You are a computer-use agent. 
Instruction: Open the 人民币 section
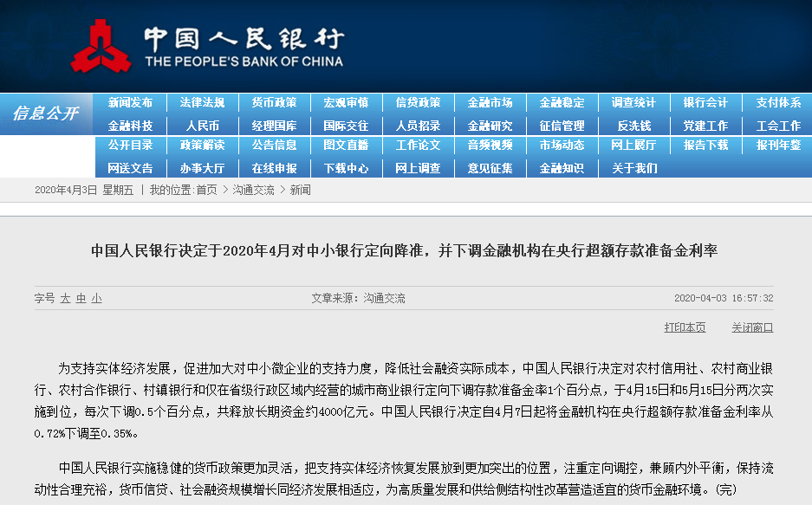tap(203, 126)
